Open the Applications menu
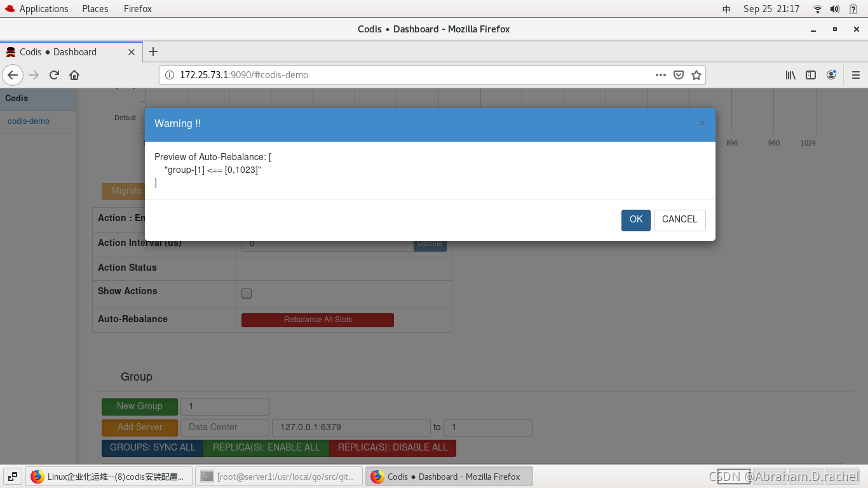Screen dimensions: 868x488 (37, 9)
